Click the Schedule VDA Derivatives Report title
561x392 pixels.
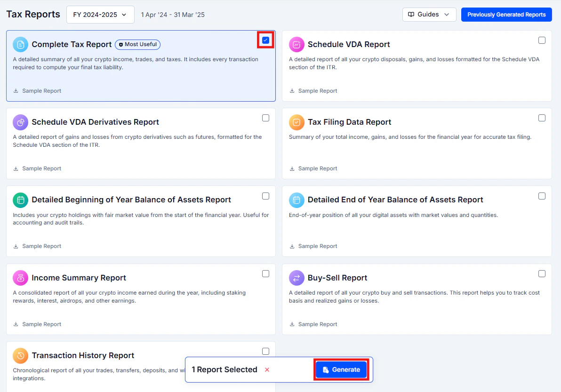pos(95,122)
